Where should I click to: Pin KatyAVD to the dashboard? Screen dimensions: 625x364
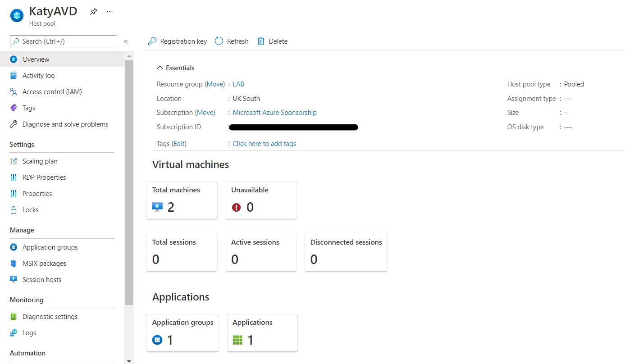tap(93, 11)
